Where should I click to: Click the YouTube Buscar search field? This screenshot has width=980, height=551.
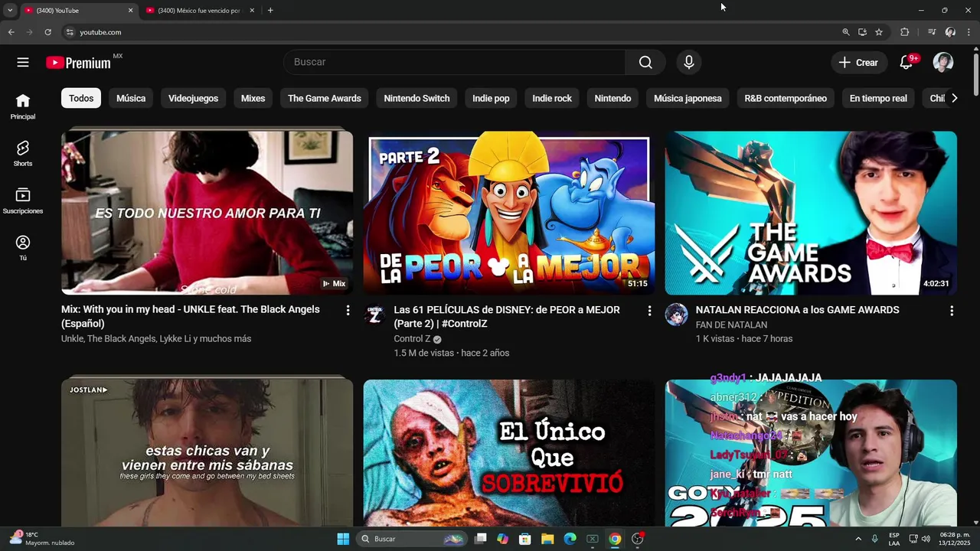click(455, 63)
